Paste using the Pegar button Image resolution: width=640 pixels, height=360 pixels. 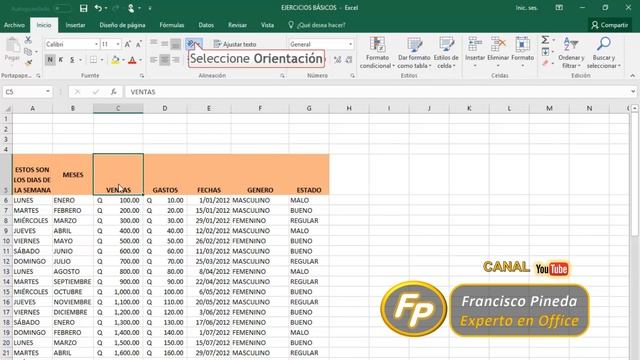pyautogui.click(x=12, y=50)
